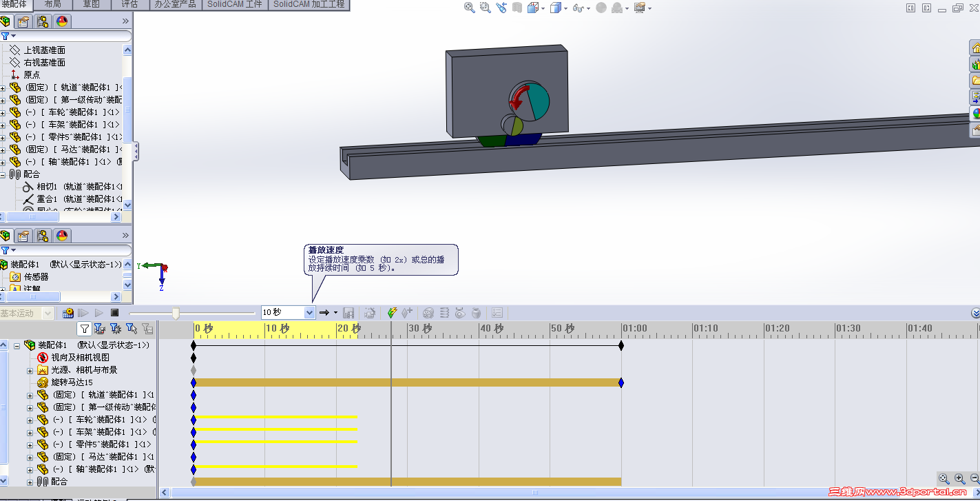Screen dimensions: 980x501
Task: Click the Save Animation icon
Action: 348,313
